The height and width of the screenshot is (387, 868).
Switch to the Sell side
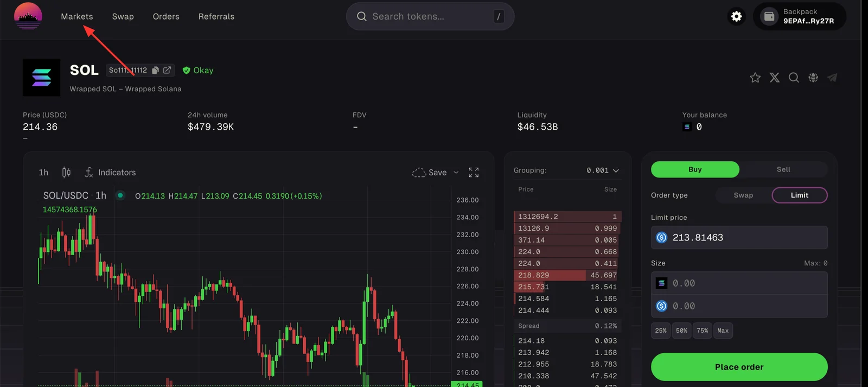point(783,169)
